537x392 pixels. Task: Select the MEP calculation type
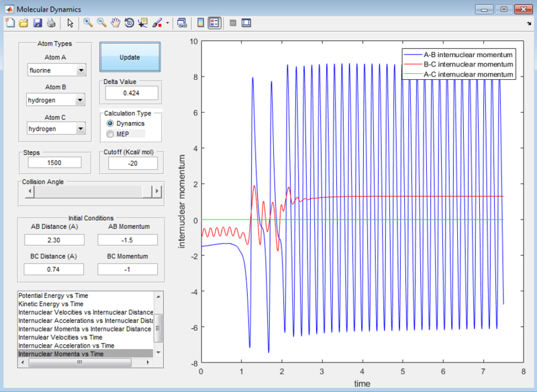(x=111, y=134)
